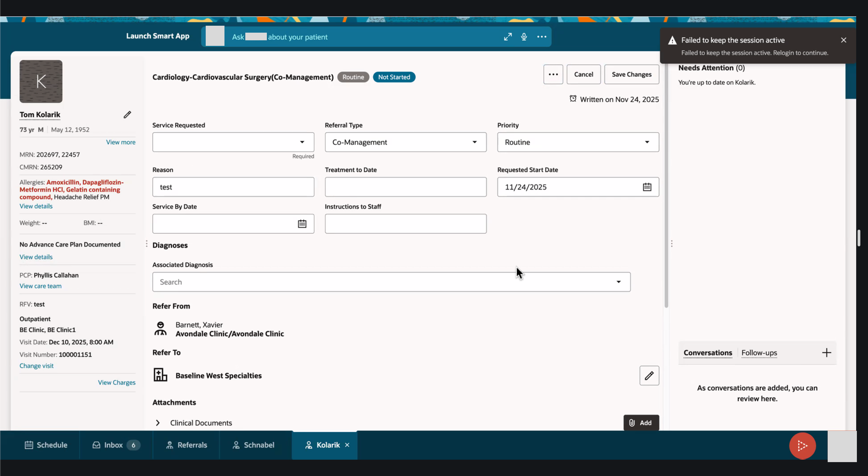The image size is (868, 476).
Task: Click the Instructions to Staff field
Action: coord(406,224)
